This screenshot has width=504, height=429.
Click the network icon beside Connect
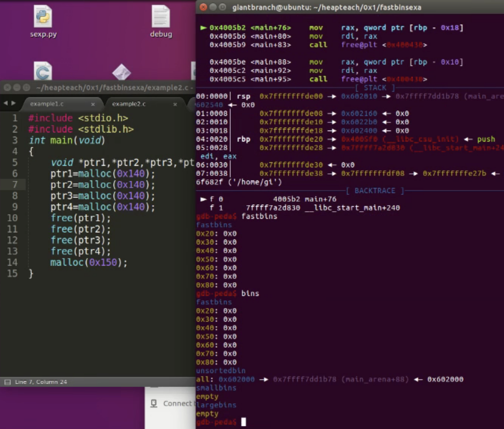pos(154,403)
